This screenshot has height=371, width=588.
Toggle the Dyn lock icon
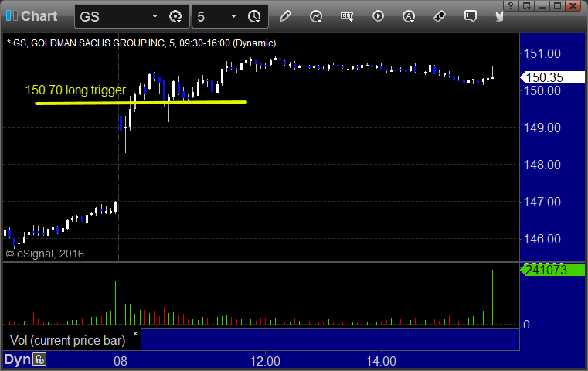pyautogui.click(x=39, y=359)
